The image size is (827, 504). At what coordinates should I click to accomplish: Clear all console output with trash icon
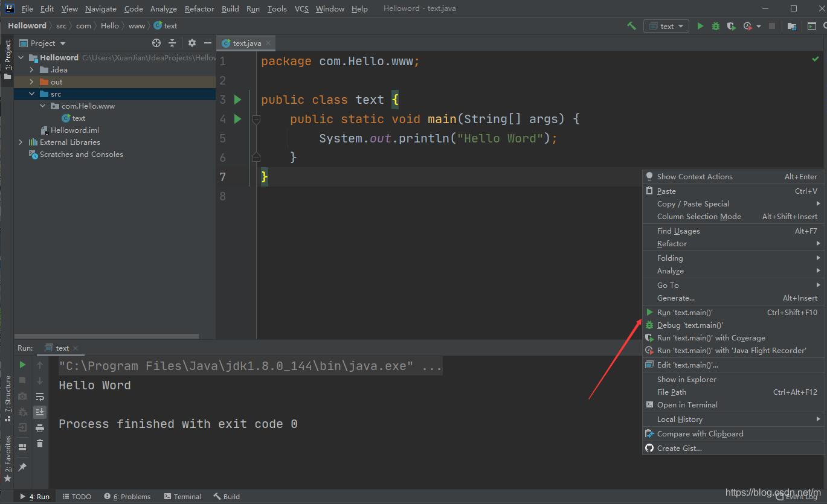click(x=40, y=444)
